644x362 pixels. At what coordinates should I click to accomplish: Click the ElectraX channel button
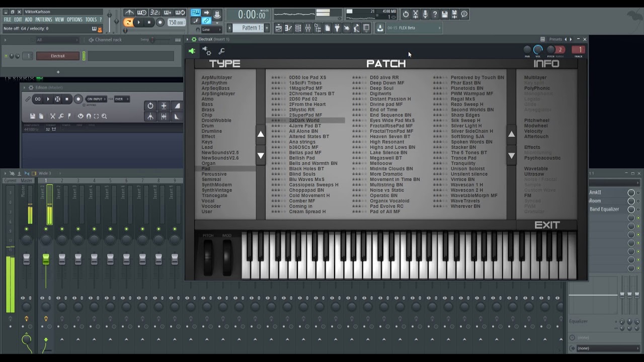(58, 56)
